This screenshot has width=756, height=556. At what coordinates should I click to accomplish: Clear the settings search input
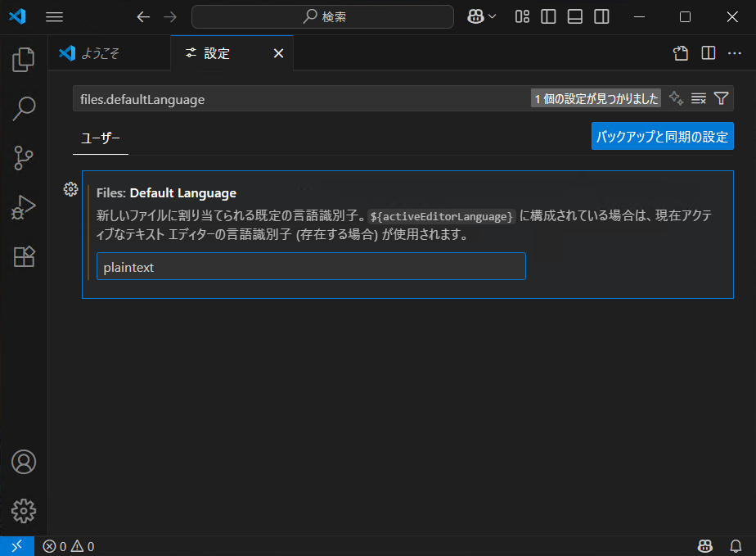click(x=699, y=98)
